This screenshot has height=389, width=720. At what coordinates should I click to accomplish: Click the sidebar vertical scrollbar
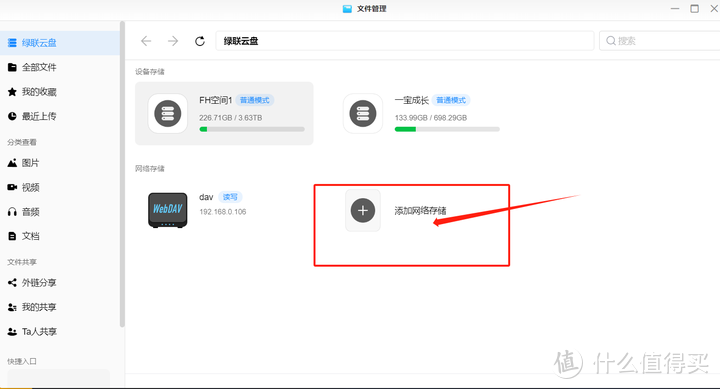[122, 175]
